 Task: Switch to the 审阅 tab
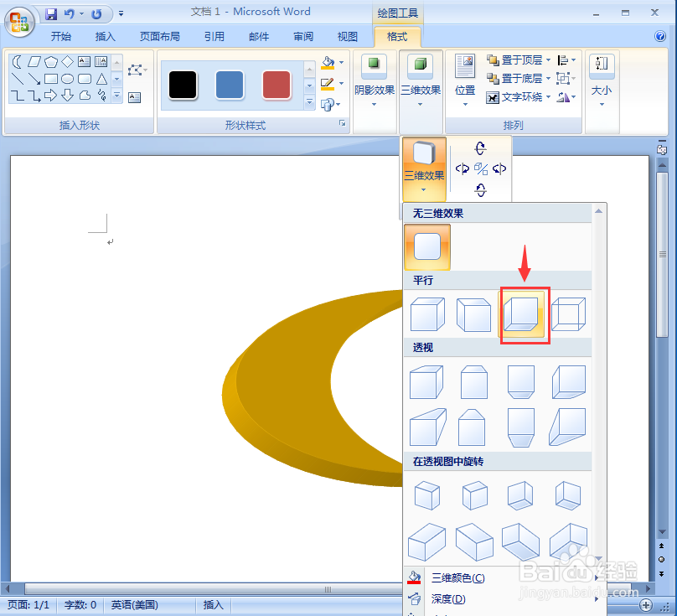click(x=303, y=37)
